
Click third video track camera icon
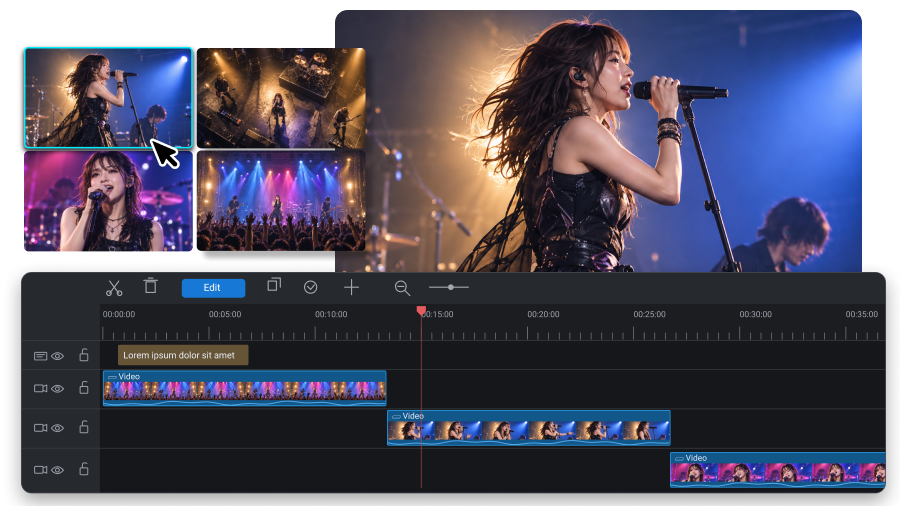click(40, 470)
